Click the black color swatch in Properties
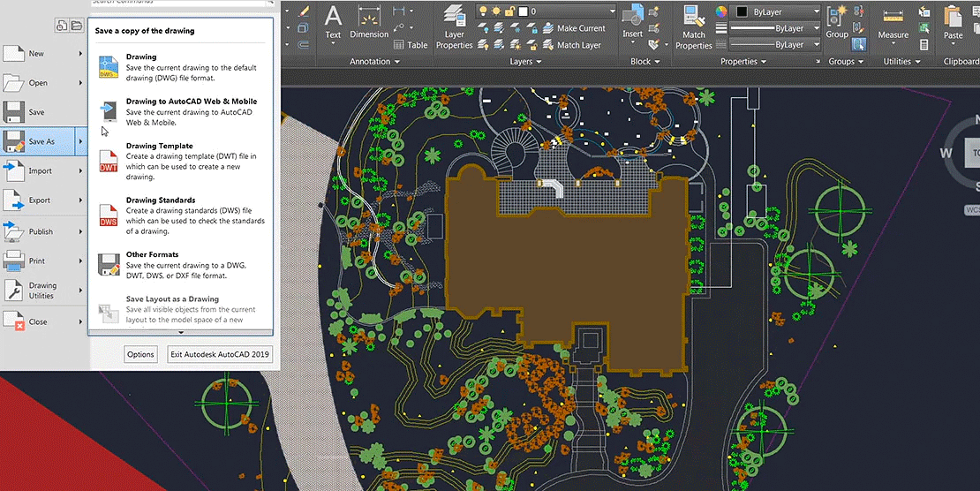The height and width of the screenshot is (491, 980). click(x=742, y=11)
